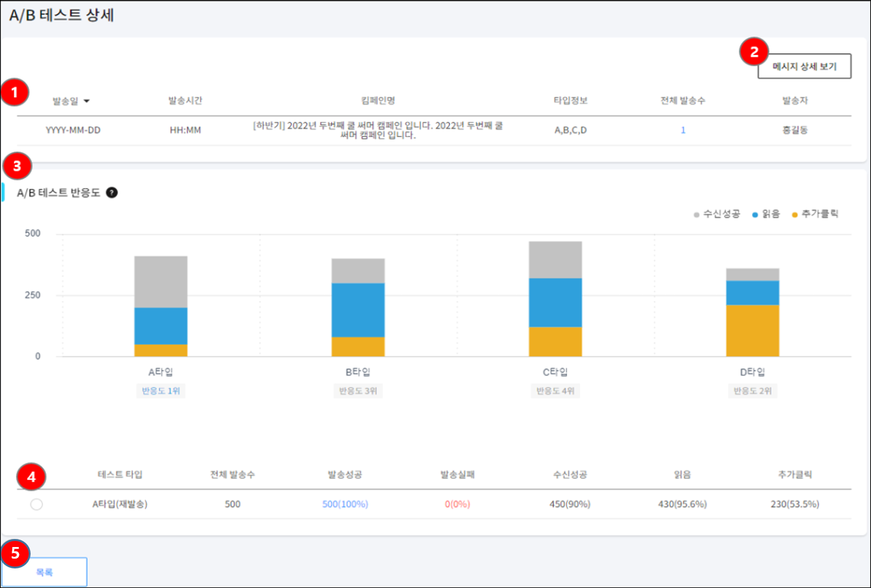Click the 430(95.6%) 읽음 cell
The width and height of the screenshot is (871, 588).
pyautogui.click(x=682, y=504)
